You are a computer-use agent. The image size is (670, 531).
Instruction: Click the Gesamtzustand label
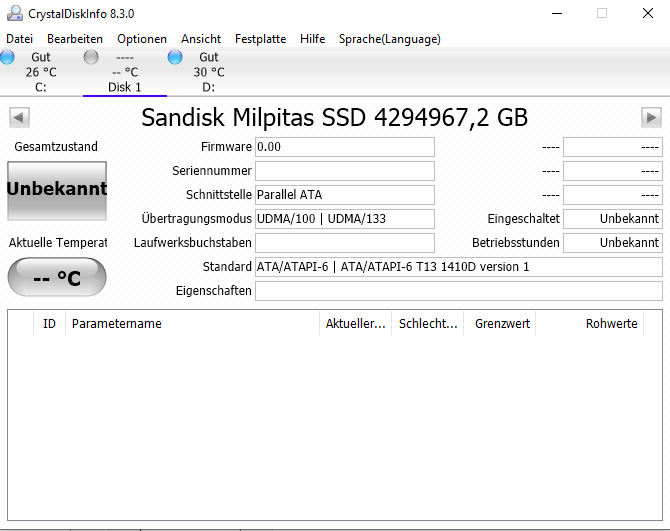click(56, 147)
